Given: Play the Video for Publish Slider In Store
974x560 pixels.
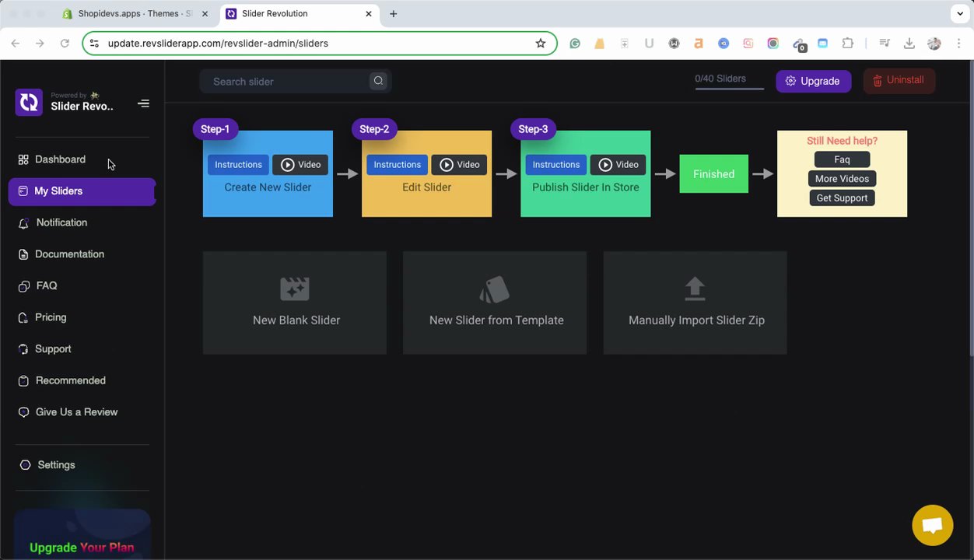Looking at the screenshot, I should click(x=618, y=165).
